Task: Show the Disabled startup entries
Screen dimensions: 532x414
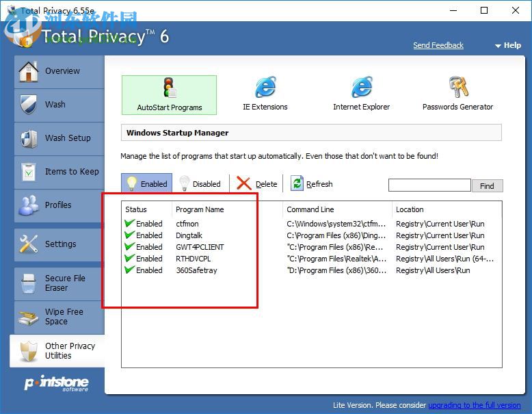Action: point(200,183)
